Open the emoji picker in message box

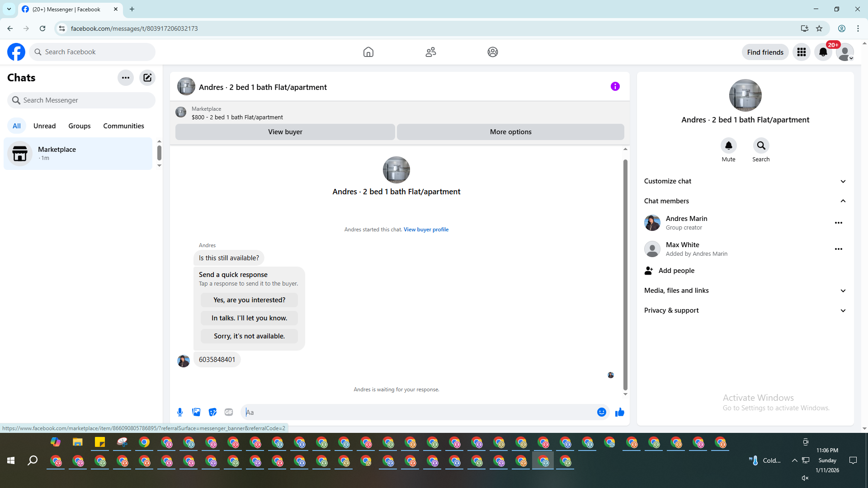point(601,412)
